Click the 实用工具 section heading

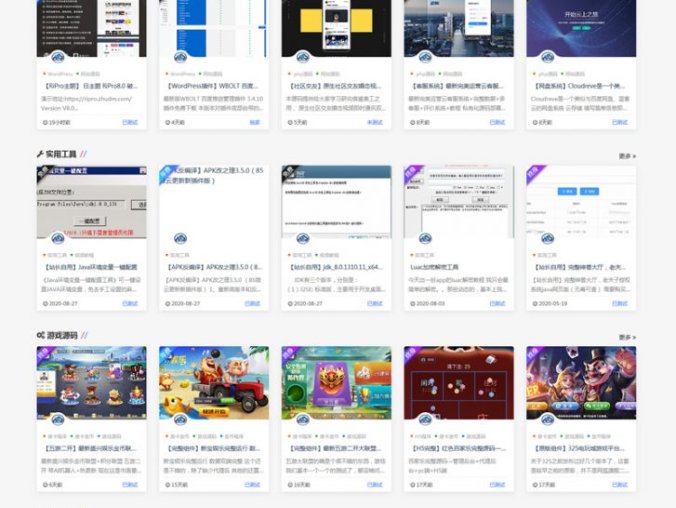click(x=61, y=154)
